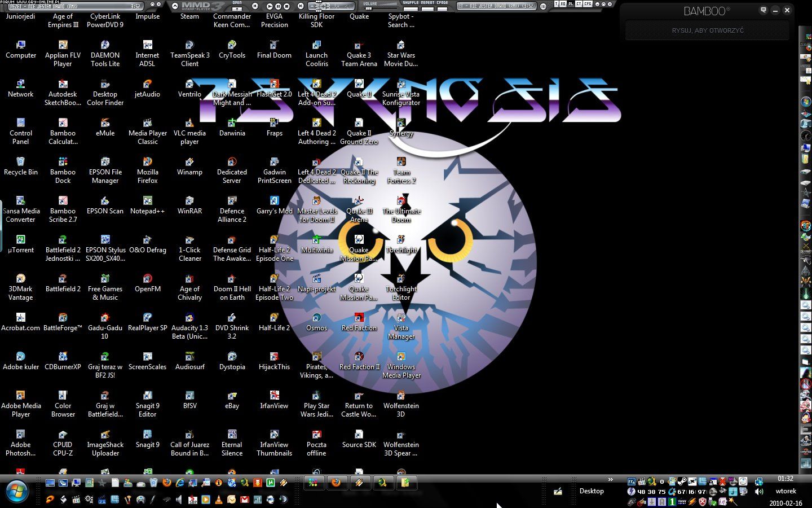Open the Team Fortress 2 shortcut

[x=401, y=170]
